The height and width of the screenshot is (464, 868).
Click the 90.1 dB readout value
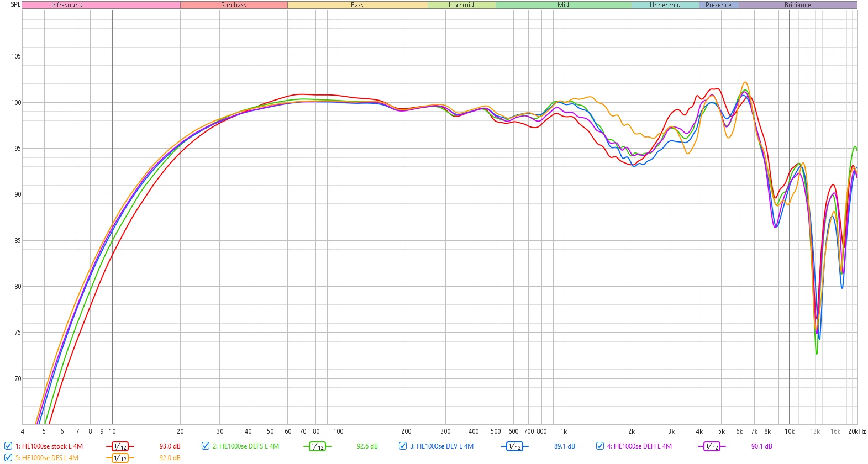coord(762,446)
